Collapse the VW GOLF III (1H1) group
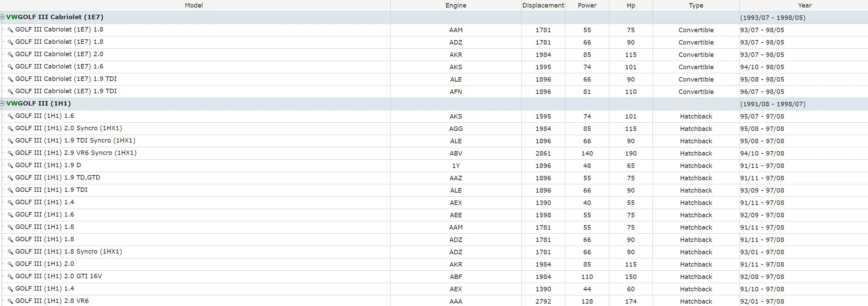 [x=2, y=103]
